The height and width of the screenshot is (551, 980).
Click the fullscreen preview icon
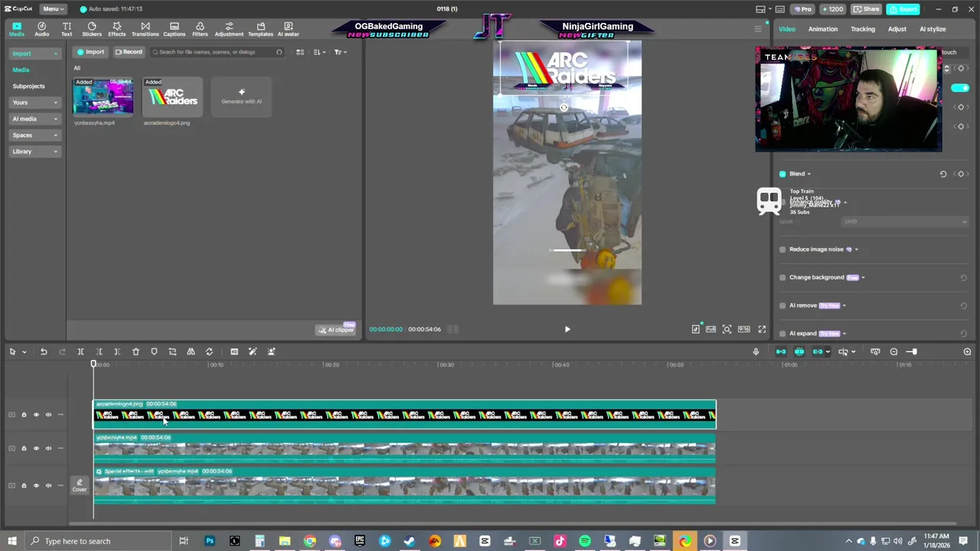pyautogui.click(x=762, y=329)
